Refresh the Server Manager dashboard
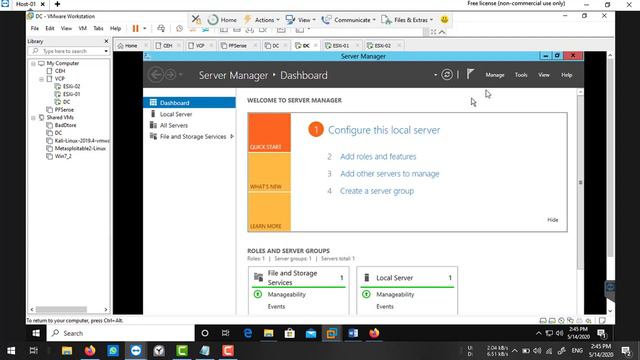 click(447, 75)
